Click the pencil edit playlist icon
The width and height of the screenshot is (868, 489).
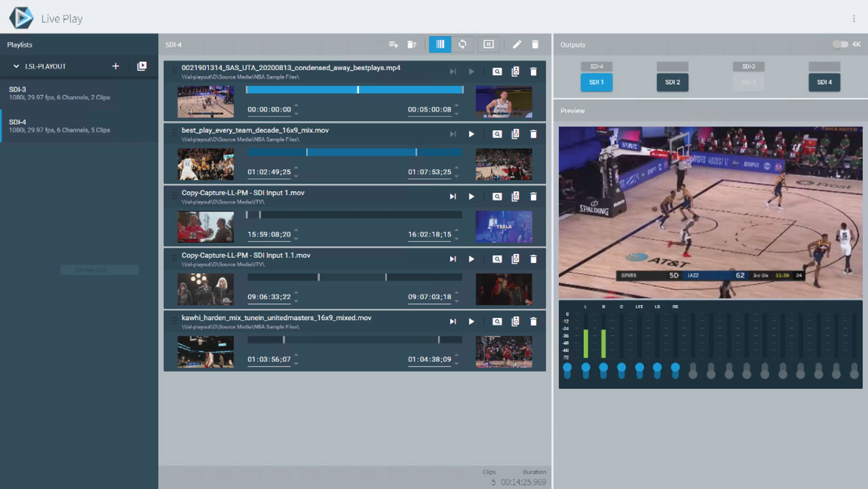click(517, 45)
